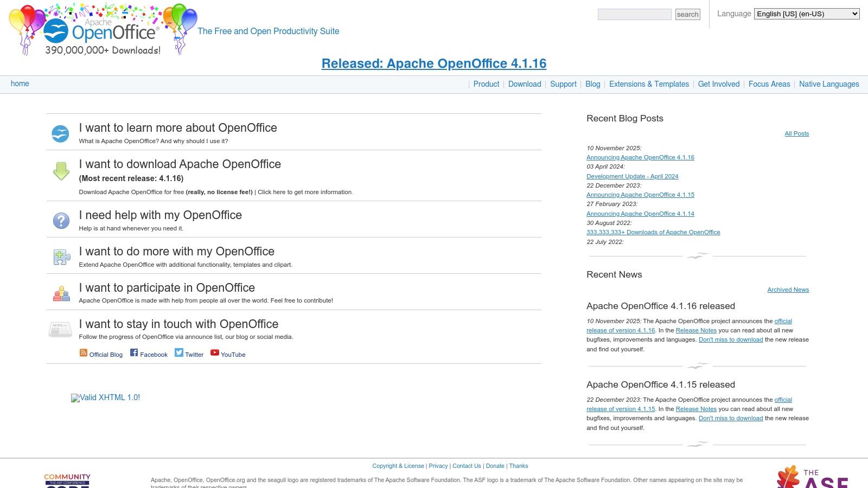The height and width of the screenshot is (488, 868).
Task: Select the Twitter bird icon
Action: (x=178, y=352)
